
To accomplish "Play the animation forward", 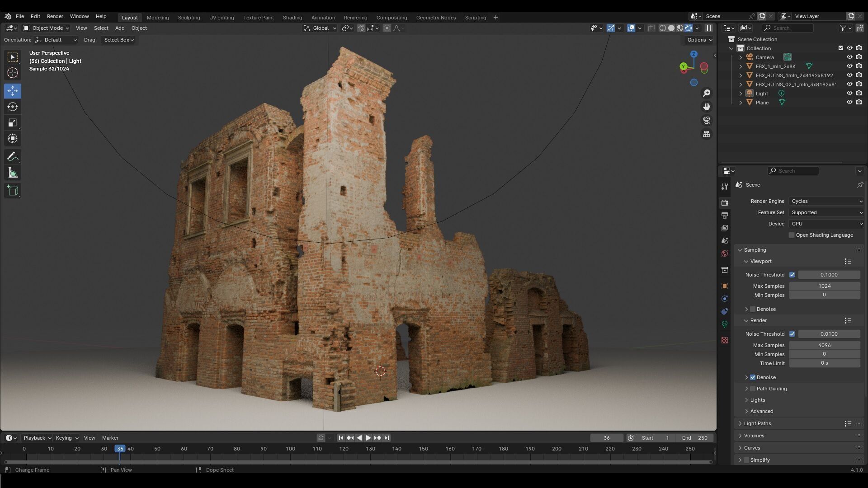I will tap(368, 438).
